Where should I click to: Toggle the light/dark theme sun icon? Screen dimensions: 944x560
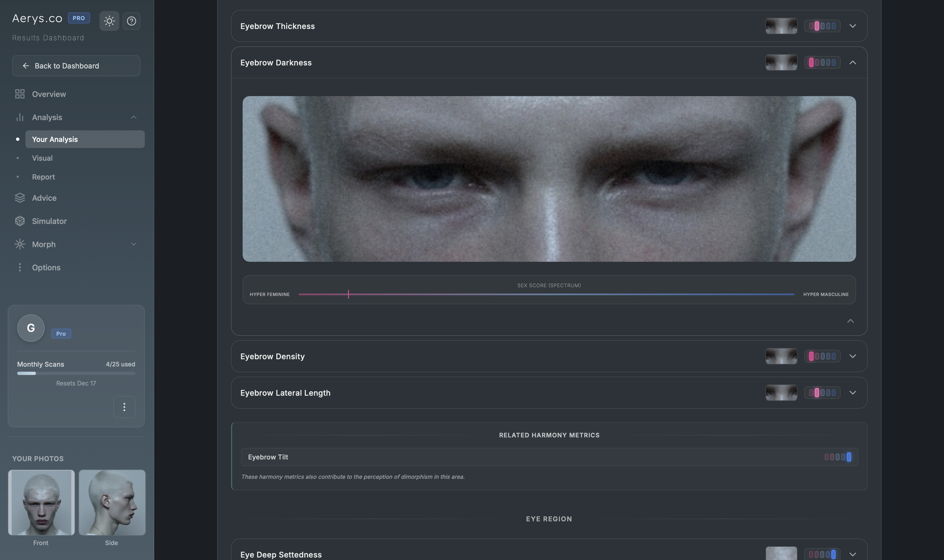click(109, 21)
